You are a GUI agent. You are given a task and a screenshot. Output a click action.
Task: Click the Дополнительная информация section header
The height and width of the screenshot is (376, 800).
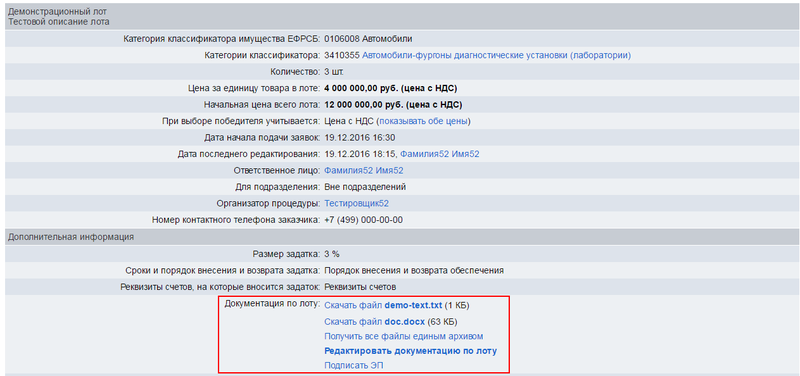coord(71,237)
